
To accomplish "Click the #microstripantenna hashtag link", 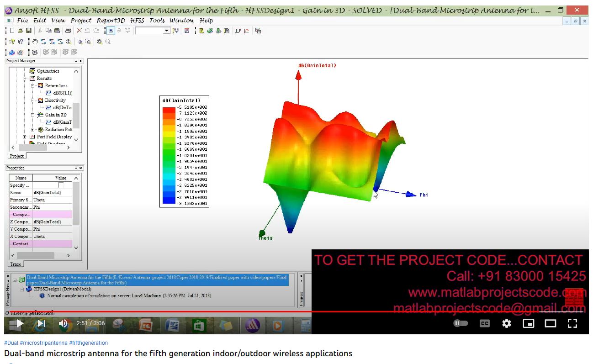I will tap(43, 343).
